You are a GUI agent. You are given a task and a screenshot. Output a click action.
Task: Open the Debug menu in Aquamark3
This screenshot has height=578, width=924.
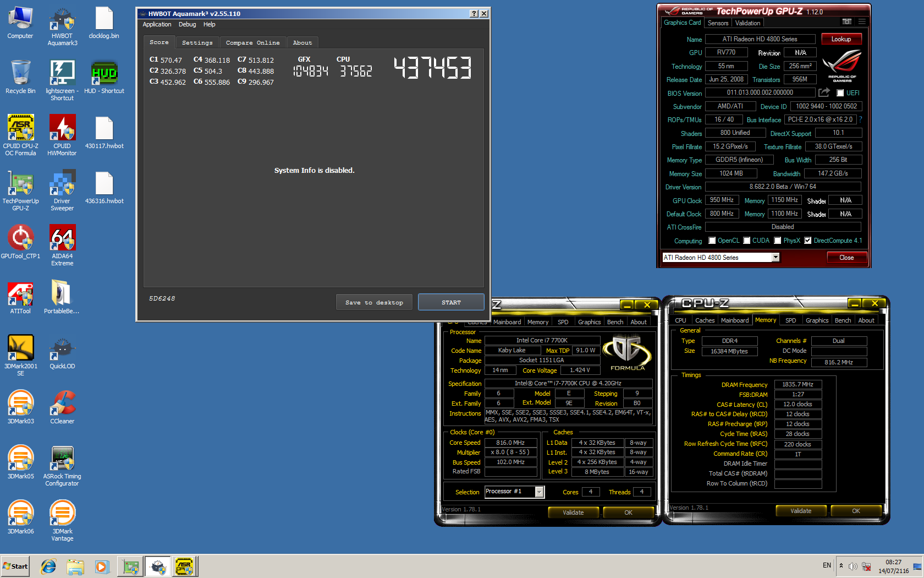[x=187, y=24]
